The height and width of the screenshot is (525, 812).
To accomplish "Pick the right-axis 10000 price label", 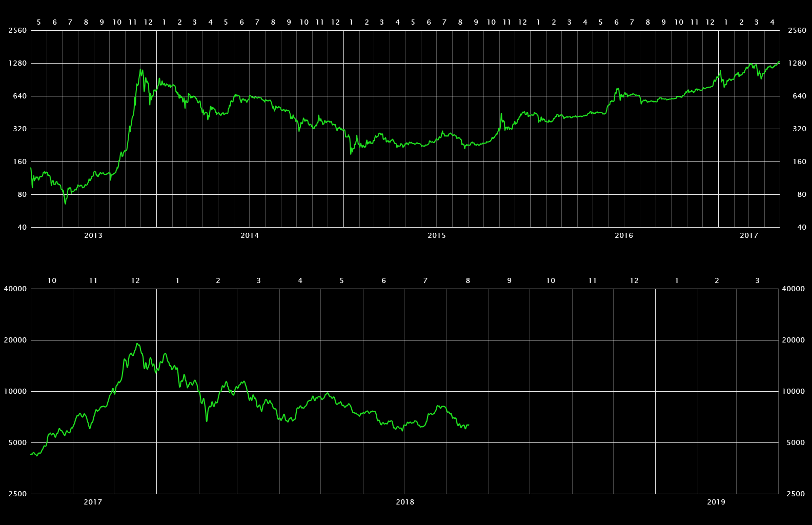I will coord(794,392).
